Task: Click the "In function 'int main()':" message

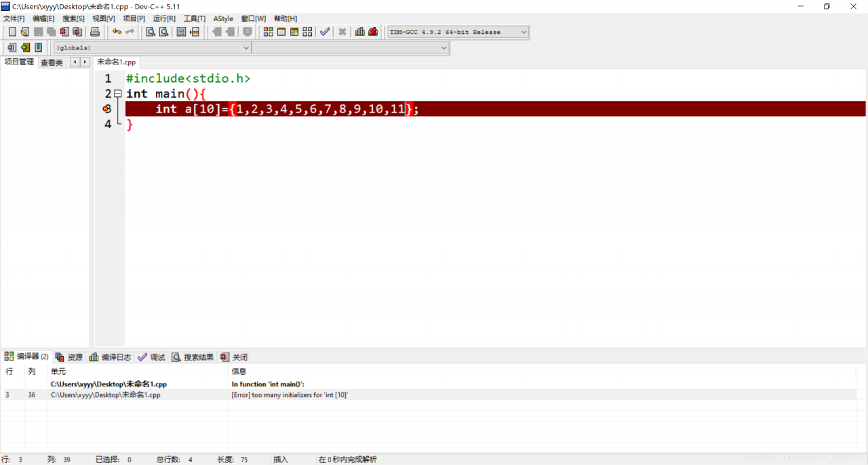Action: coord(268,384)
